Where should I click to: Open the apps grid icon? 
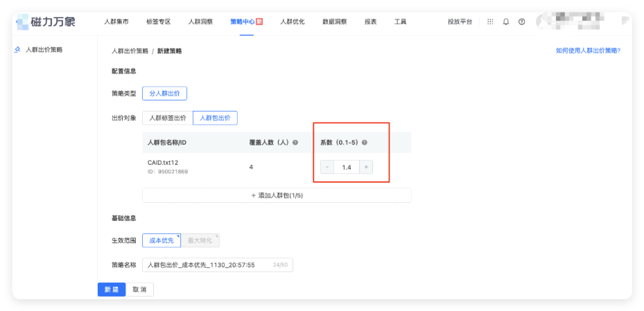(x=490, y=21)
